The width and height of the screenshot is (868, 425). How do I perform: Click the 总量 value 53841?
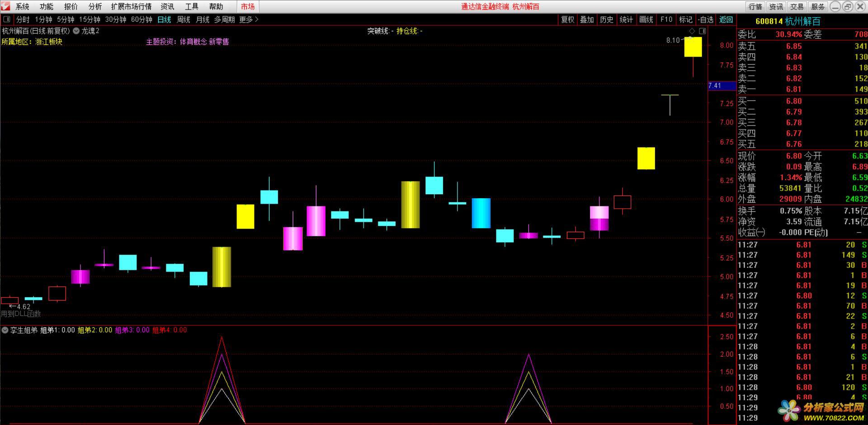[790, 188]
